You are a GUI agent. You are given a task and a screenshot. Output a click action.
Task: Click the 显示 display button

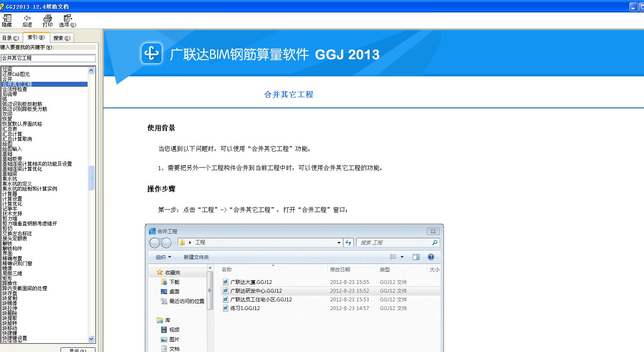[x=78, y=350]
